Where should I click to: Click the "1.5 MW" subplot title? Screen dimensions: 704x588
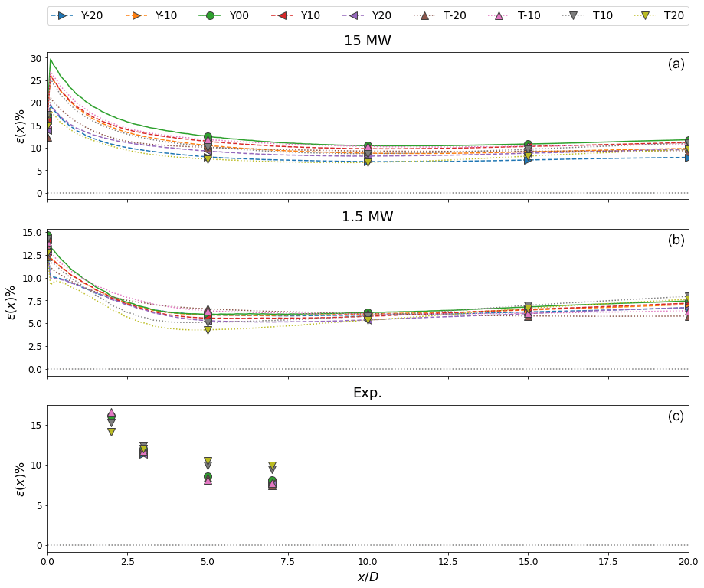point(368,217)
